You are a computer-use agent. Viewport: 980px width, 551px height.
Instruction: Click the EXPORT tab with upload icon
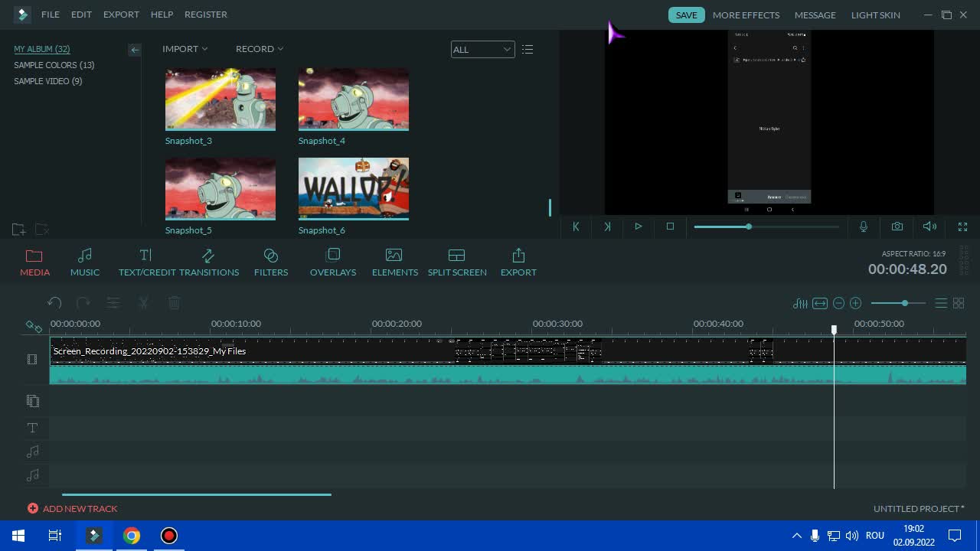(518, 262)
